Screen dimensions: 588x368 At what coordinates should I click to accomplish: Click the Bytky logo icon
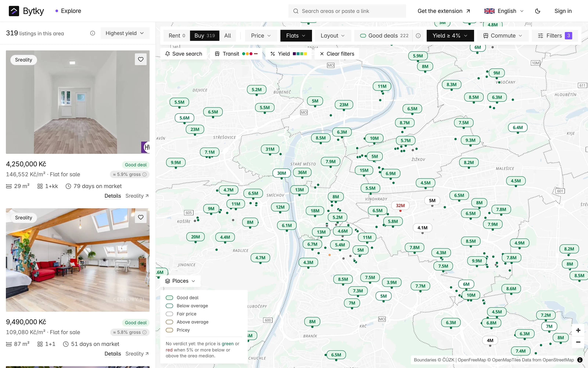14,11
